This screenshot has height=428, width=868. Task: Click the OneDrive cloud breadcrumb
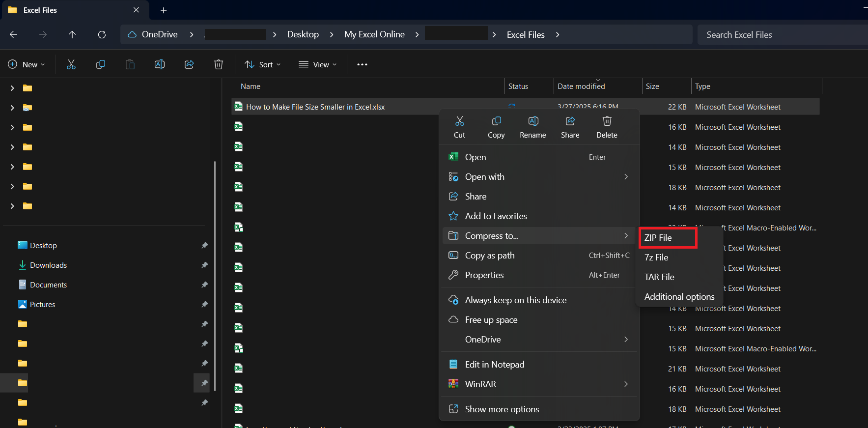[153, 34]
